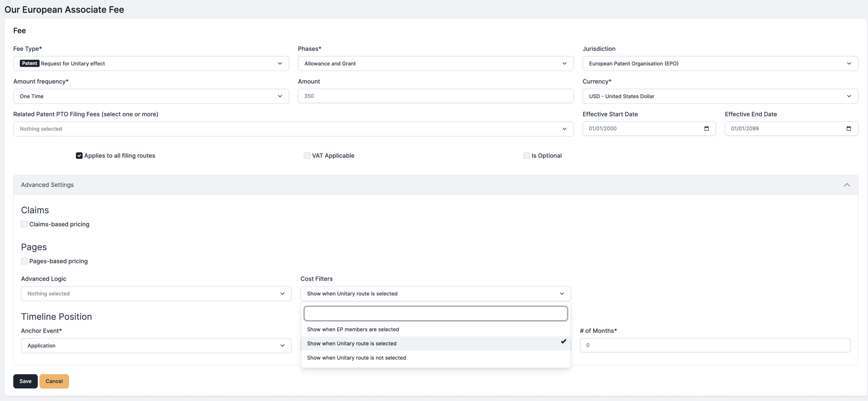Click the Effective Start Date field
This screenshot has height=401, width=868.
point(649,128)
